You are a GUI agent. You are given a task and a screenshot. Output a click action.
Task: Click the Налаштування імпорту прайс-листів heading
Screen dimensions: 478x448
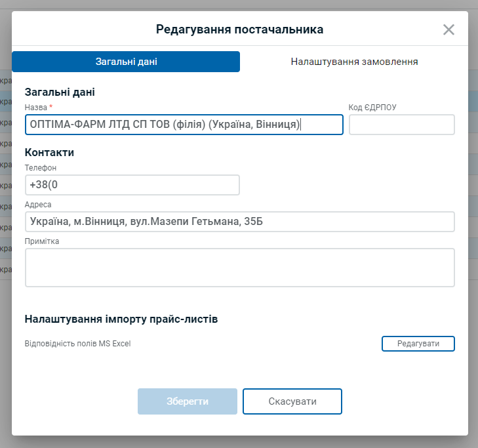121,319
